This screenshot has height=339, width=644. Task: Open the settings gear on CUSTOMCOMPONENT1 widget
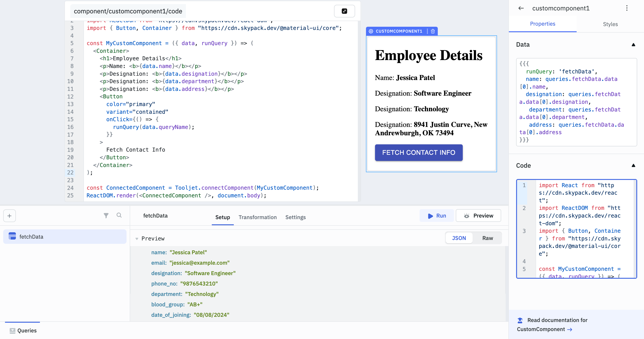(x=371, y=31)
